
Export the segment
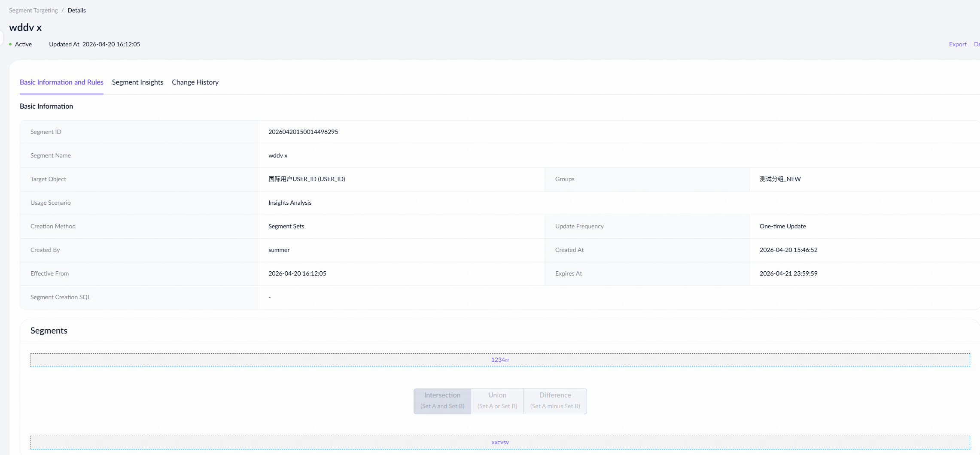point(957,44)
